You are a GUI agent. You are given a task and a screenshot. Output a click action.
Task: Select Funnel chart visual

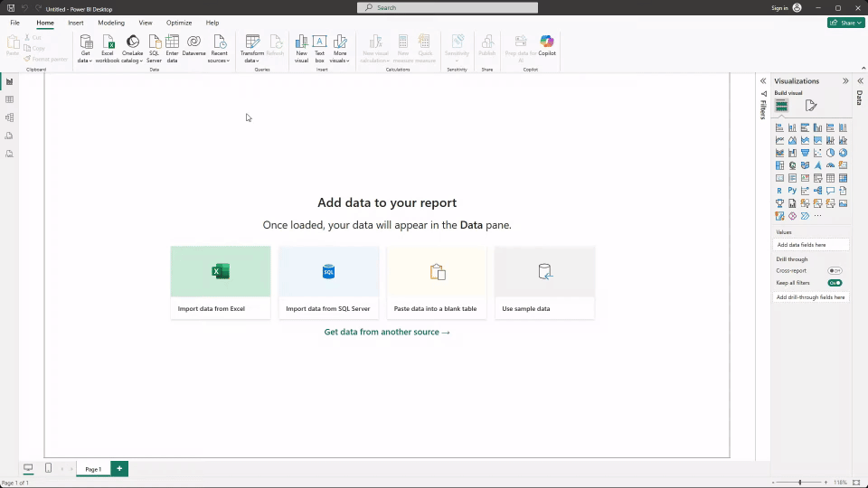point(805,154)
